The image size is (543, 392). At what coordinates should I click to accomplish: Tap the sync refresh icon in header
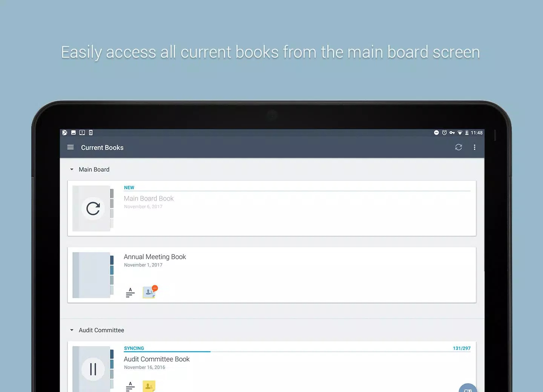(x=459, y=147)
